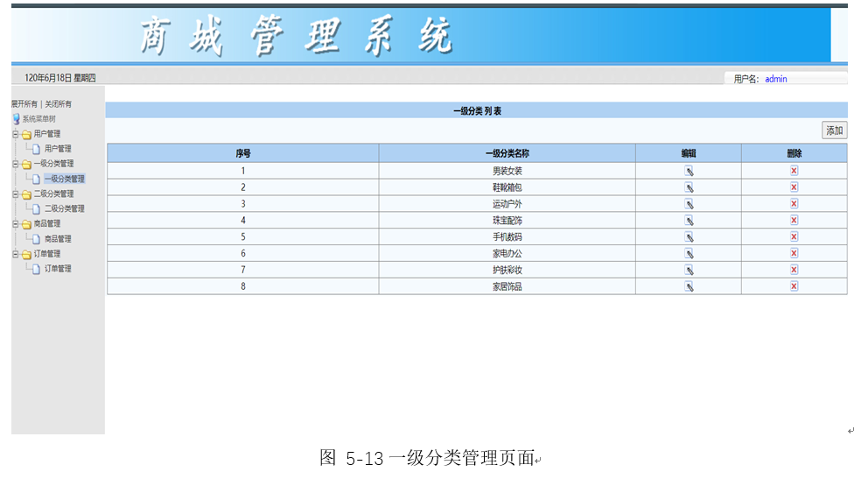Select the 系统菜单树 root label

click(38, 118)
